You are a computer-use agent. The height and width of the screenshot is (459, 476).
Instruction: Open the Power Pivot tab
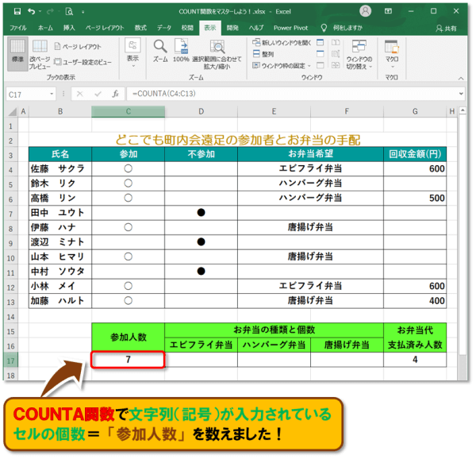click(290, 28)
